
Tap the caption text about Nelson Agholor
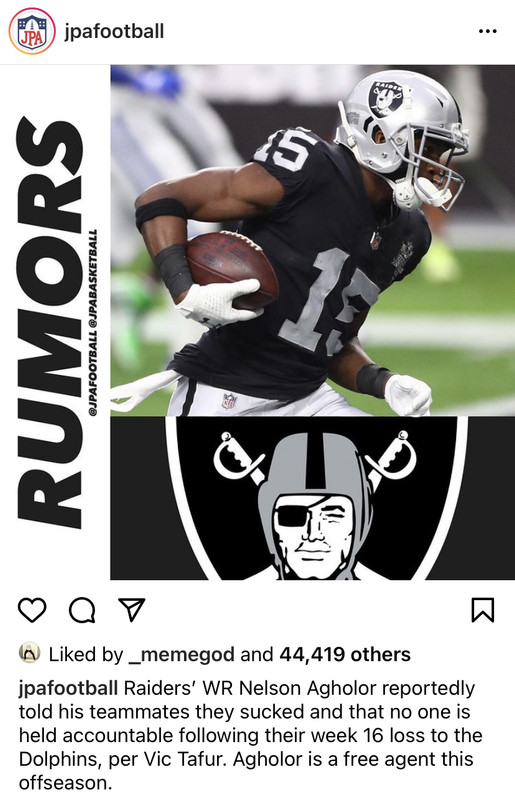(x=250, y=735)
